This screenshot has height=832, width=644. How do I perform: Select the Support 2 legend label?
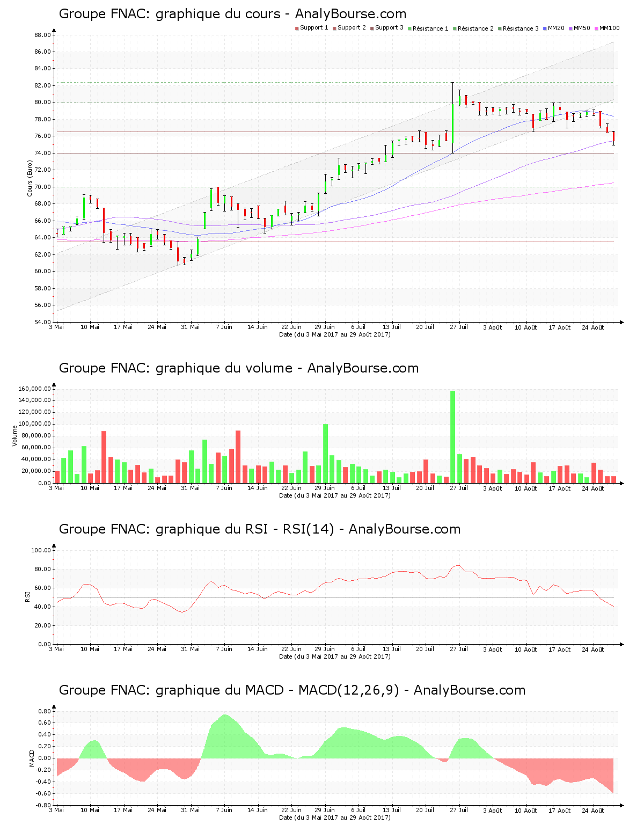[352, 28]
